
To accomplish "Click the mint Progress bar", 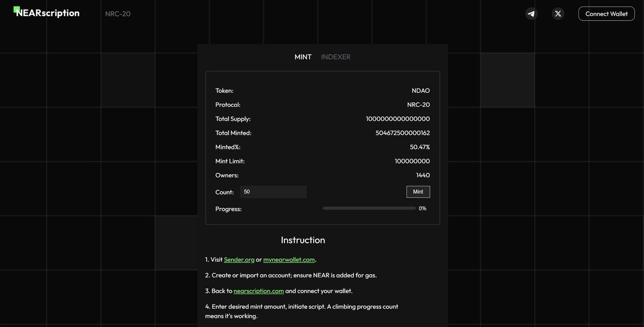I will tap(369, 208).
